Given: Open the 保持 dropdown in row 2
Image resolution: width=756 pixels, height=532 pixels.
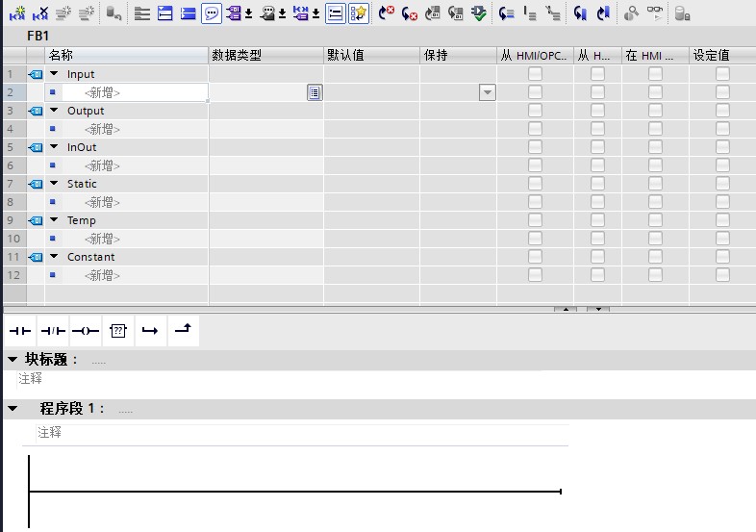Looking at the screenshot, I should (x=488, y=92).
